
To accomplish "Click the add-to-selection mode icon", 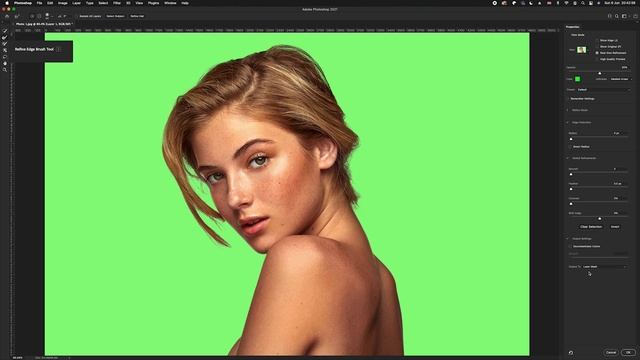I will (x=32, y=16).
